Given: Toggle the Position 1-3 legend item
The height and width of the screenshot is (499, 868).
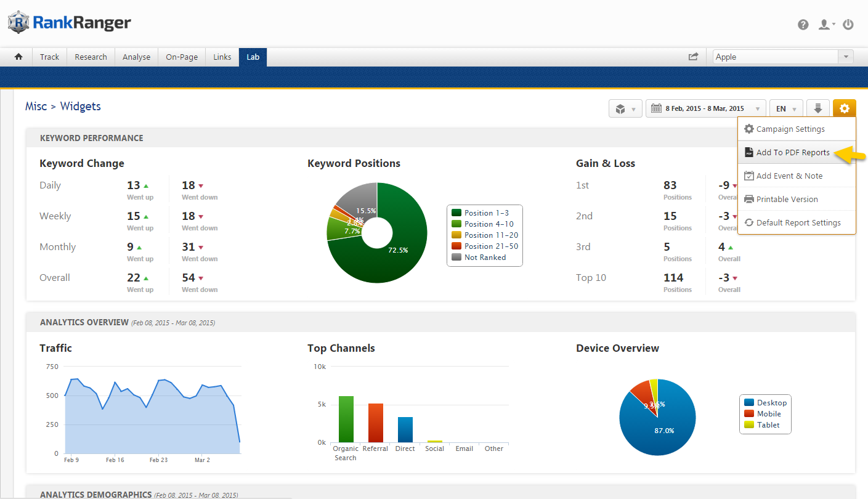Looking at the screenshot, I should pos(486,213).
